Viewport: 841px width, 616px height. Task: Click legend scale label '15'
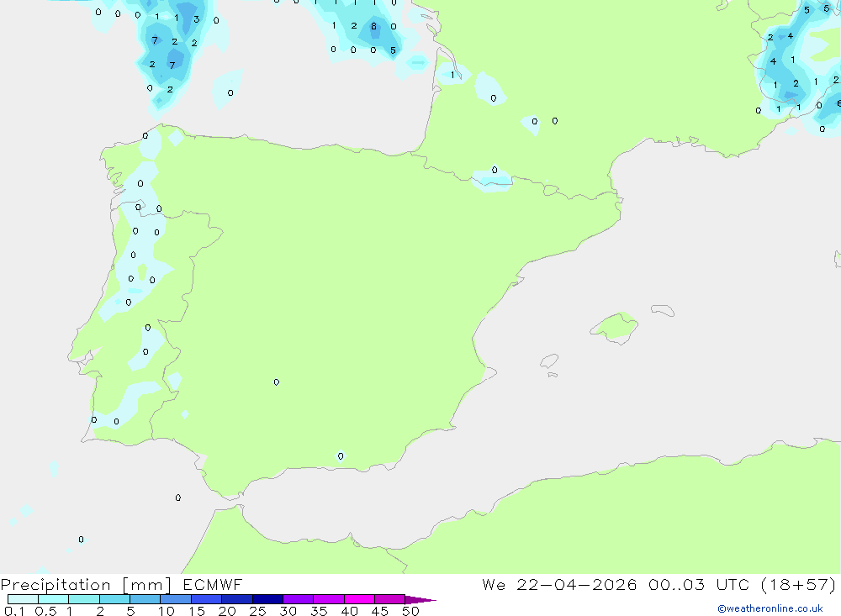click(196, 611)
